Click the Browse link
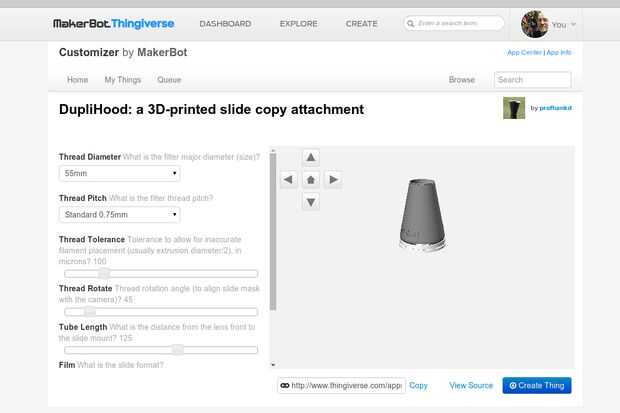The image size is (620, 413). [x=461, y=80]
